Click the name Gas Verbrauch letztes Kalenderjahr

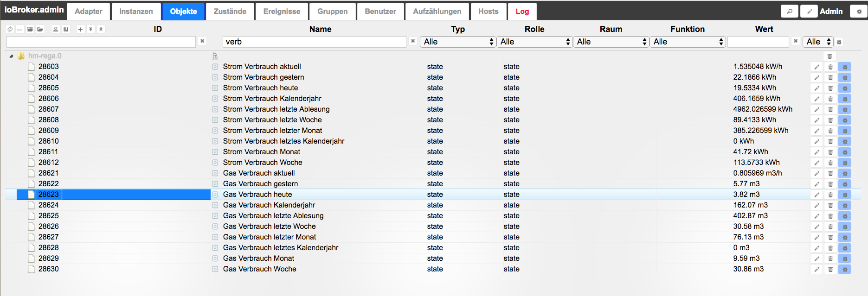point(281,248)
